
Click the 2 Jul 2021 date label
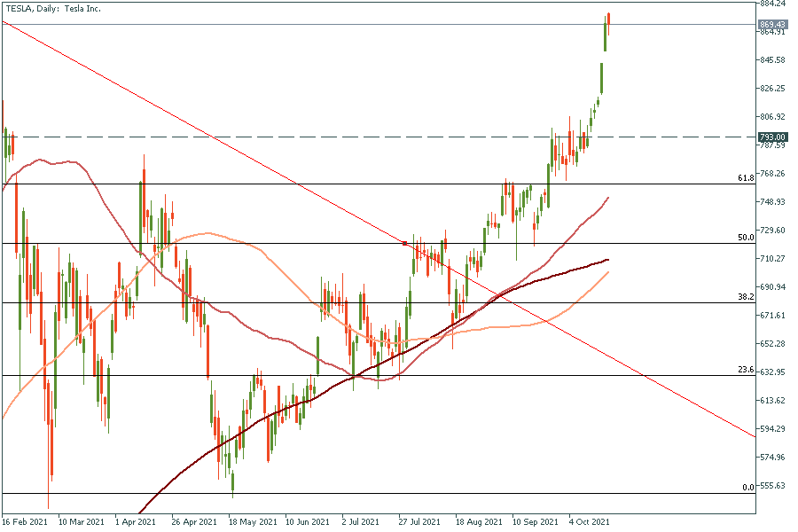[x=360, y=522]
